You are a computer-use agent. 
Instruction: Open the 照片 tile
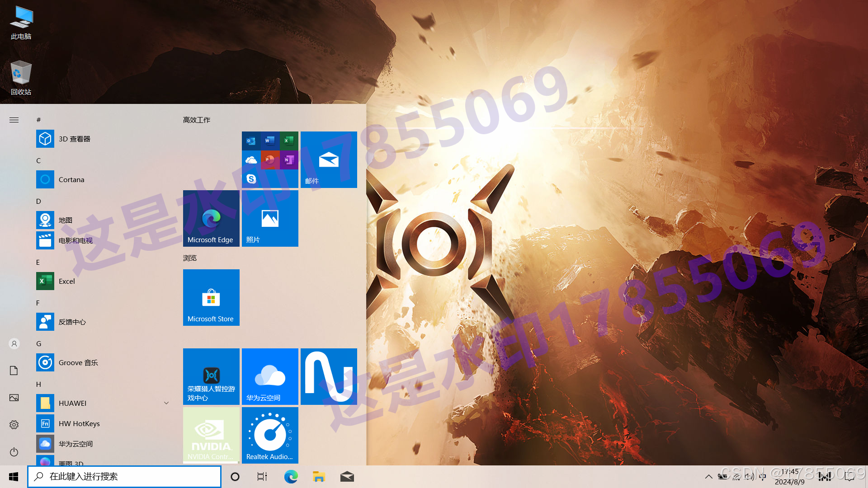270,218
